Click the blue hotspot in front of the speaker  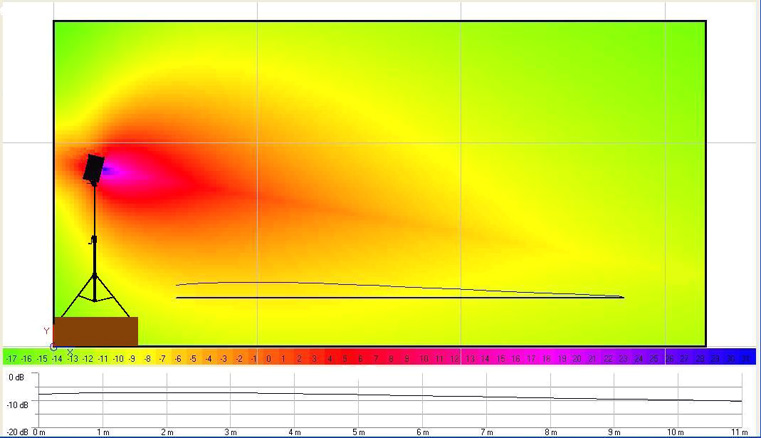(110, 171)
